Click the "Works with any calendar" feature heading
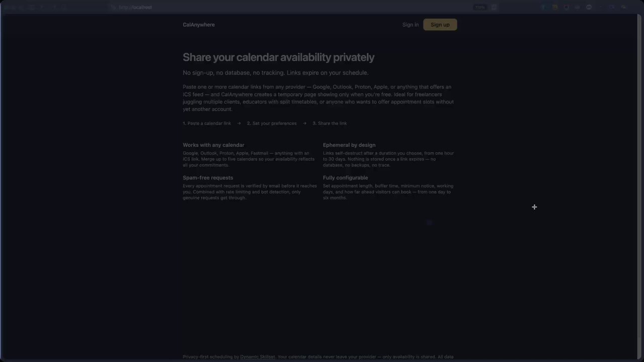Screen dimensions: 644x362 213,145
